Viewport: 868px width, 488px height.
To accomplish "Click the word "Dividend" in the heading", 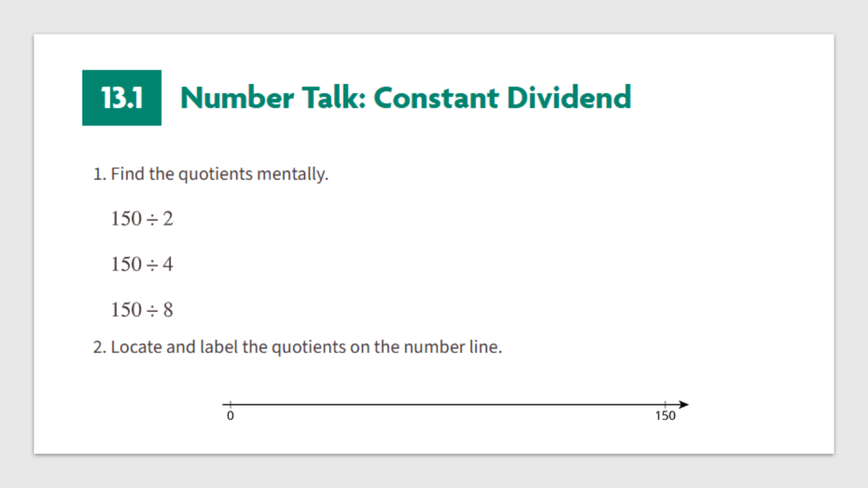I will pyautogui.click(x=568, y=98).
